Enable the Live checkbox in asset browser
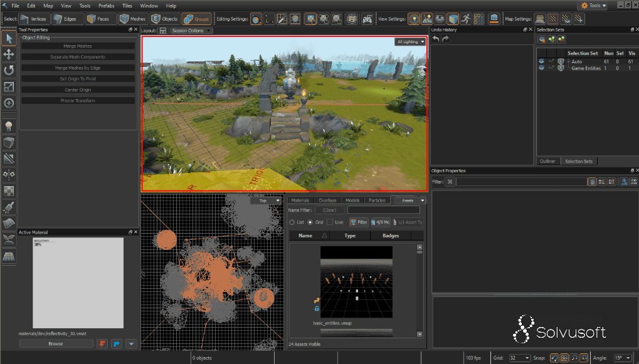 point(330,222)
